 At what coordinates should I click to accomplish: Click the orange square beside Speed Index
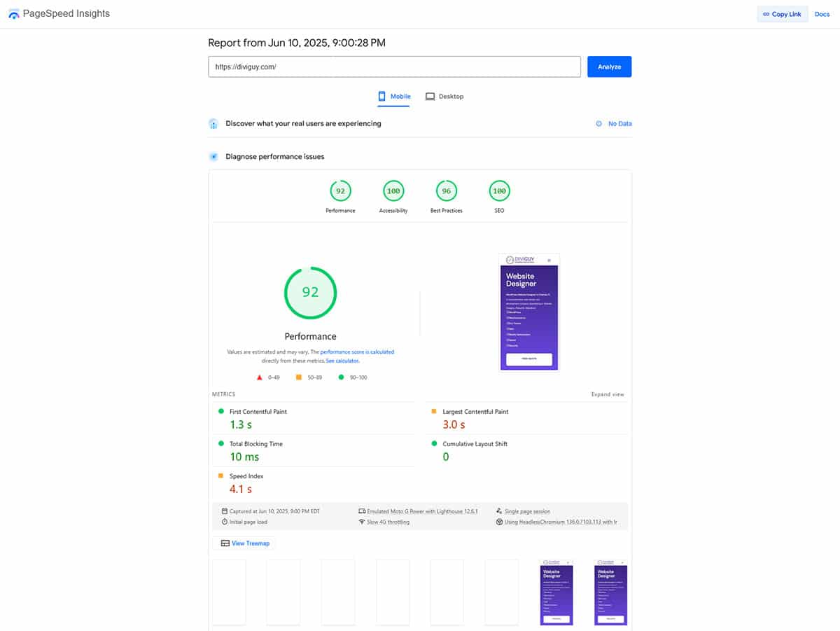pyautogui.click(x=221, y=476)
